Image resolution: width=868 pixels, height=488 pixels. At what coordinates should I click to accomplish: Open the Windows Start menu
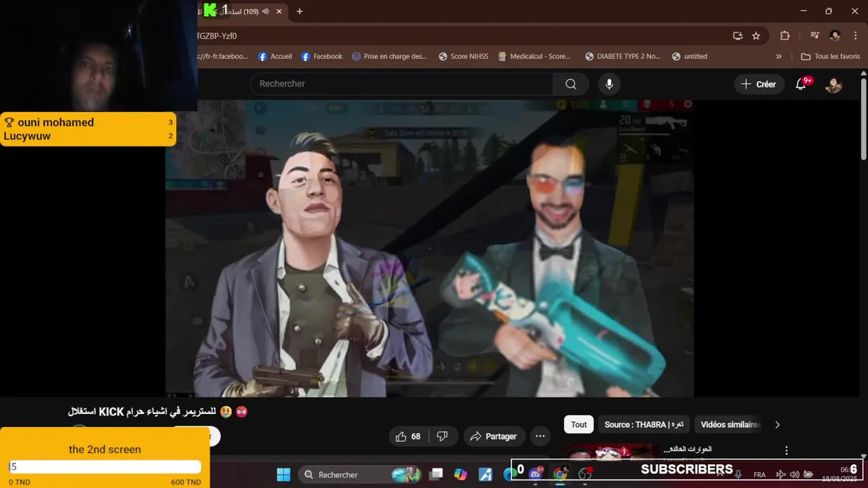pyautogui.click(x=283, y=474)
